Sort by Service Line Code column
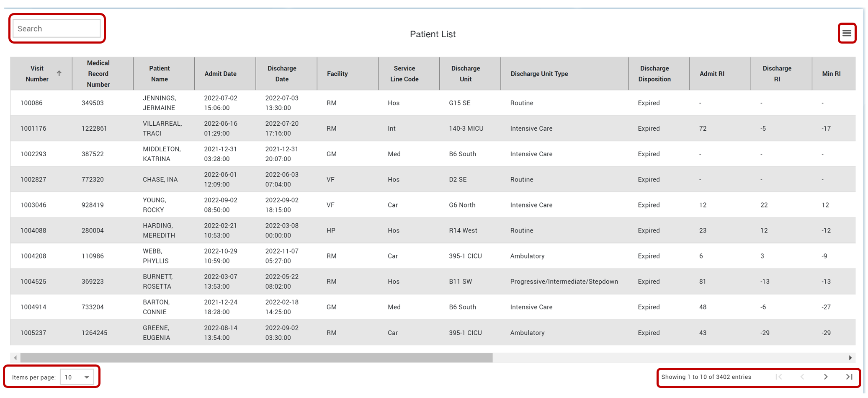The height and width of the screenshot is (398, 868). [404, 74]
